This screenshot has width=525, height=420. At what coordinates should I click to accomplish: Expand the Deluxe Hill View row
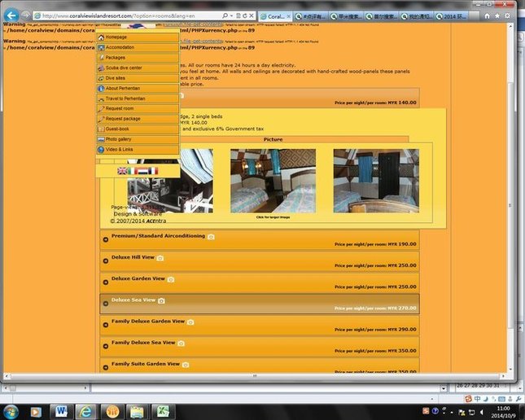click(260, 261)
